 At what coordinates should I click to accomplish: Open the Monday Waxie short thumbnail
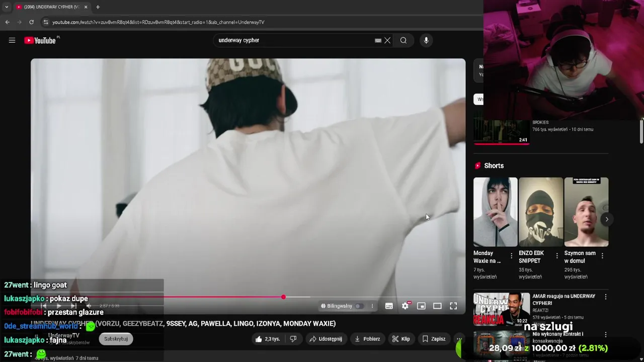coord(495,212)
